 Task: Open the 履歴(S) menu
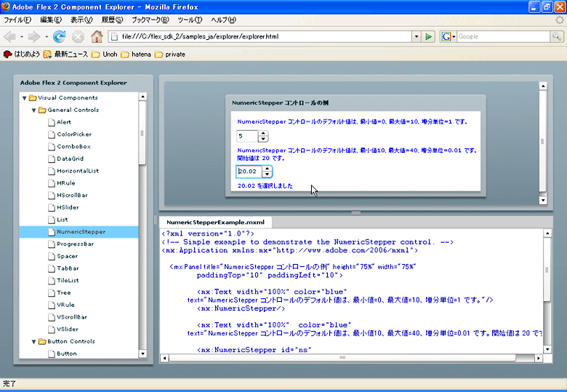point(112,20)
